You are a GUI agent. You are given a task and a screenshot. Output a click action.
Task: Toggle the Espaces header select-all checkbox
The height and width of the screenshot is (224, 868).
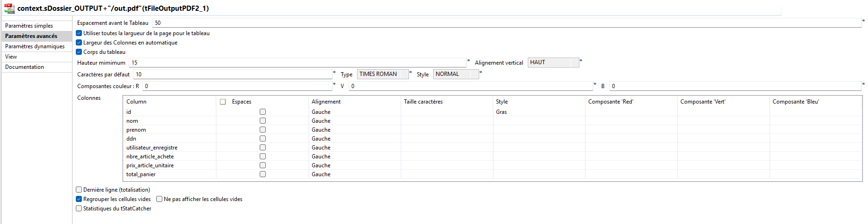(x=223, y=102)
